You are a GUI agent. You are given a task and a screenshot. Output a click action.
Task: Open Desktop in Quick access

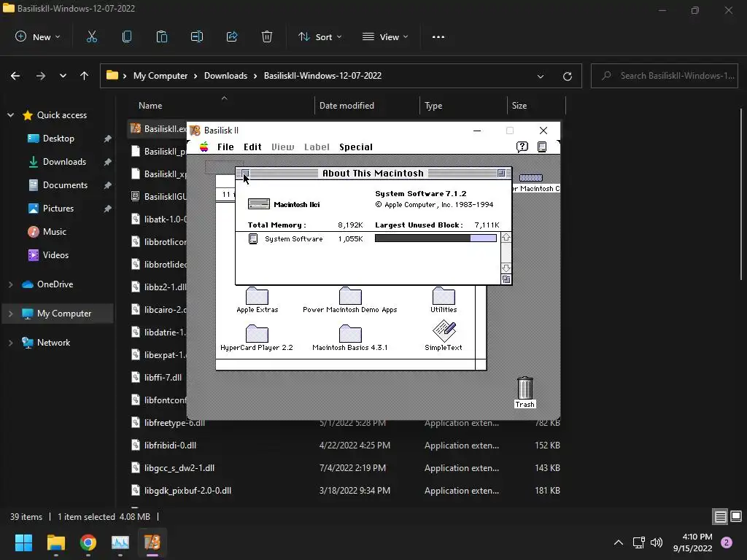[x=58, y=139]
